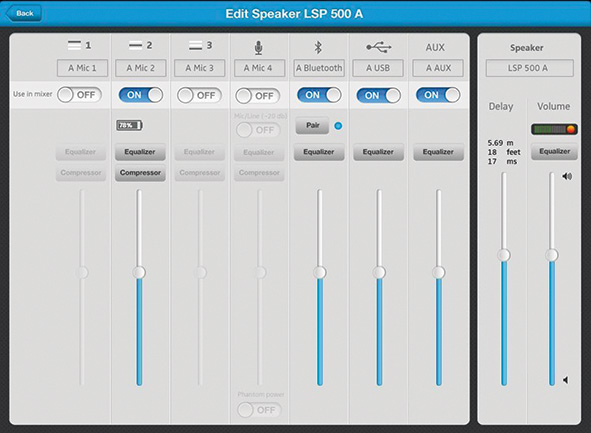
Task: Click the loud speaker volume icon
Action: 567,176
